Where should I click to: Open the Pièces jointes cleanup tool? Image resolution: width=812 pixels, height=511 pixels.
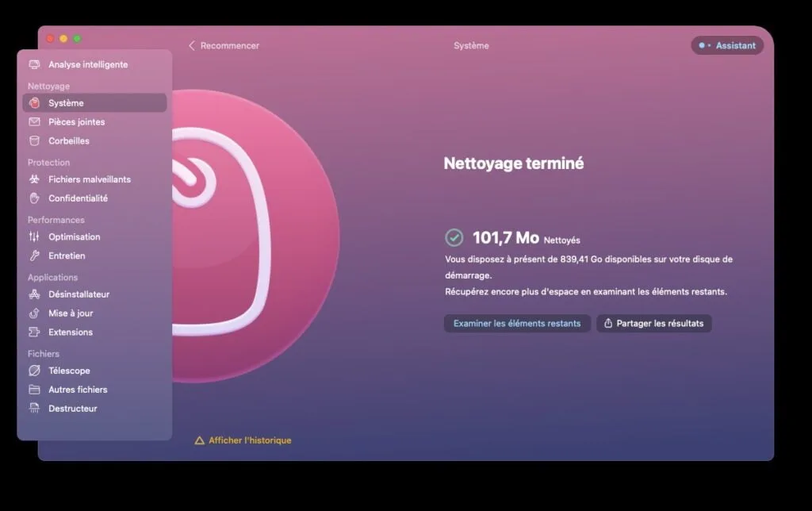[35, 121]
